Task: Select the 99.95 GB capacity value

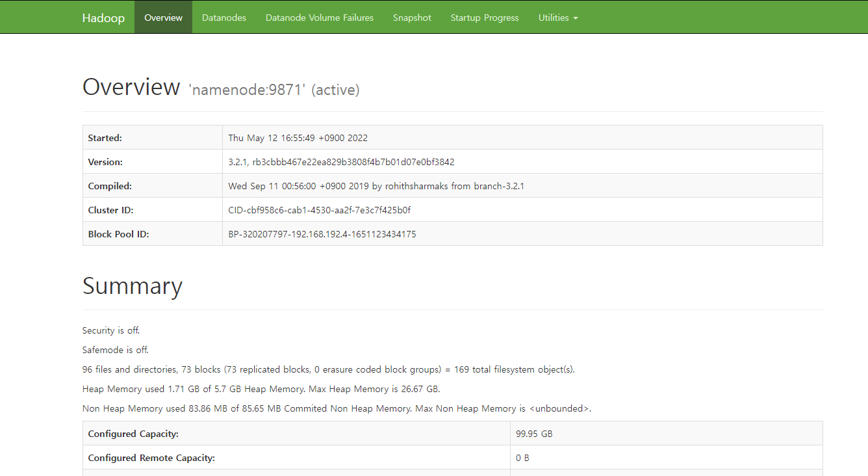Action: [535, 433]
